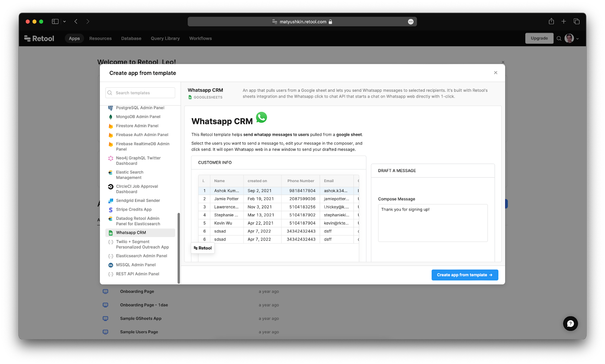The height and width of the screenshot is (364, 605).
Task: Click the Jamie Potter name cell
Action: 226,199
